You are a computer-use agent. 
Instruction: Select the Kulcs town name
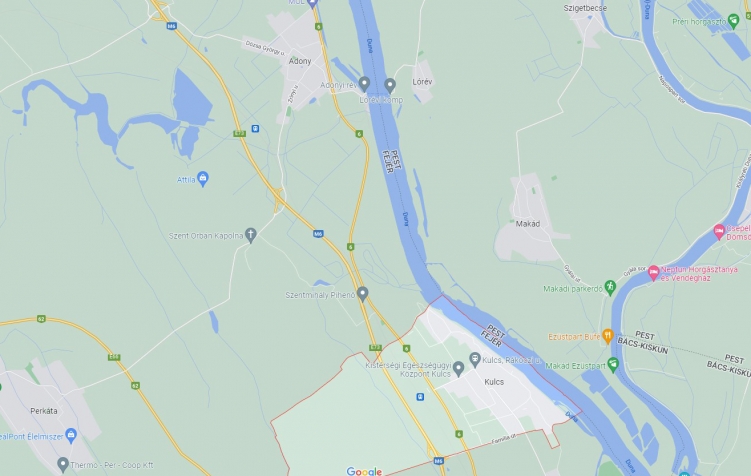click(x=494, y=382)
